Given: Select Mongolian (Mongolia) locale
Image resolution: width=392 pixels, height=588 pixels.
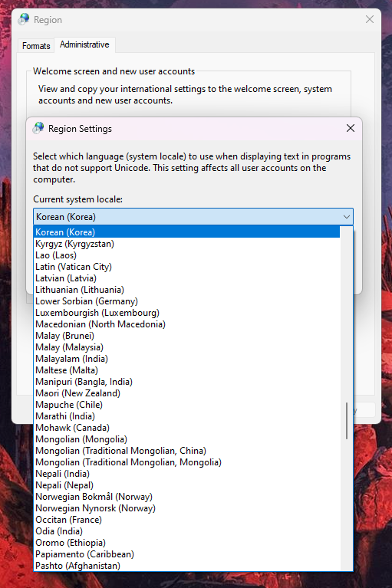Looking at the screenshot, I should [x=187, y=439].
